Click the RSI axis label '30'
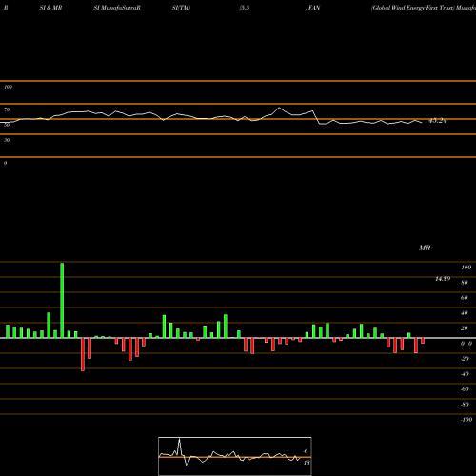 [7, 140]
